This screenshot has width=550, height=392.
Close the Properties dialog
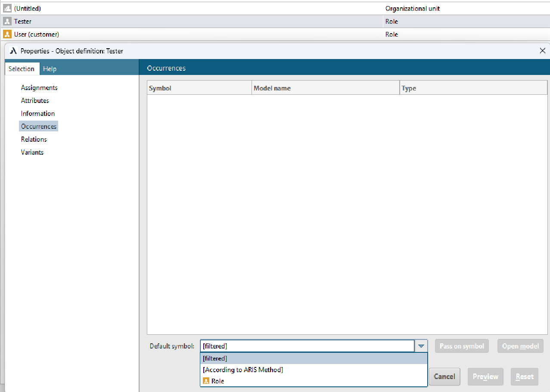click(542, 51)
